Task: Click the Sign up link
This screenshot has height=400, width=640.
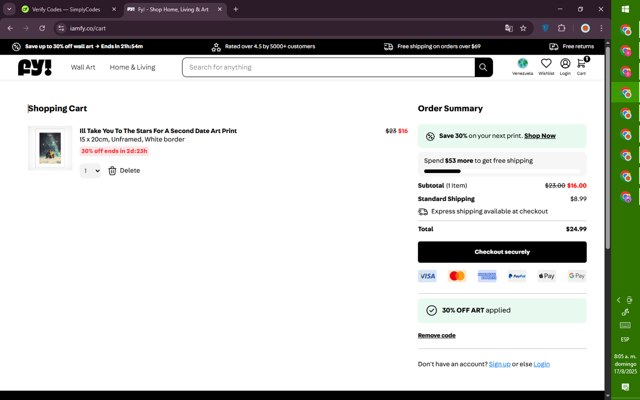Action: click(500, 364)
